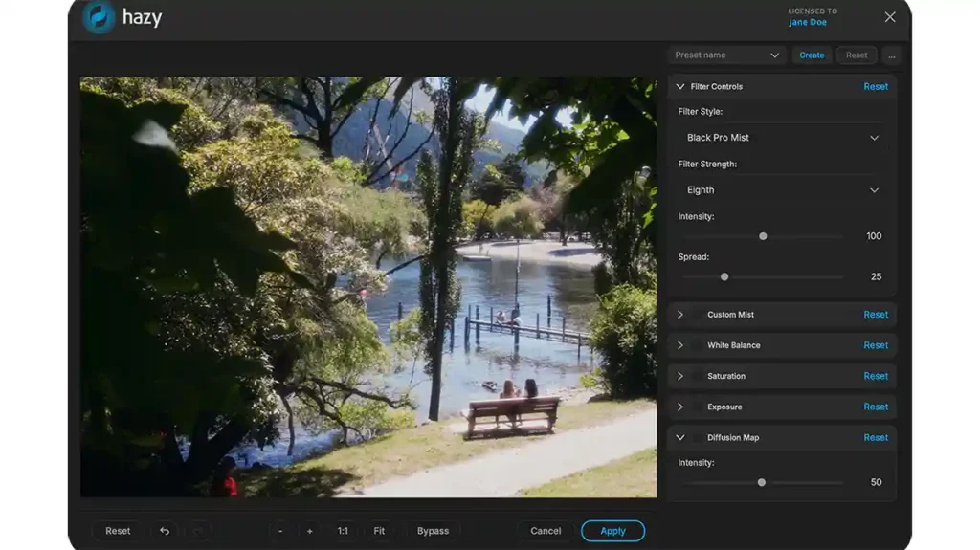
Task: Fit the preview image to view
Action: coord(379,531)
